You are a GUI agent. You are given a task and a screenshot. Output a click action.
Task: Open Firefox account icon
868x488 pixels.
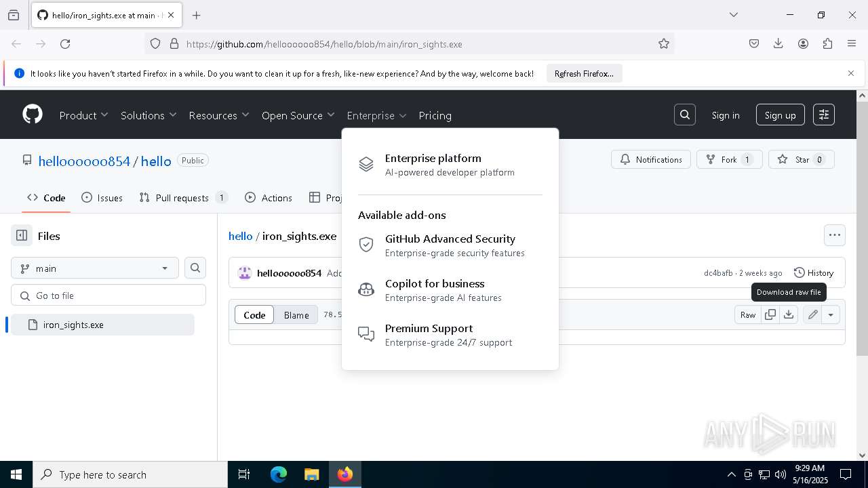(803, 43)
